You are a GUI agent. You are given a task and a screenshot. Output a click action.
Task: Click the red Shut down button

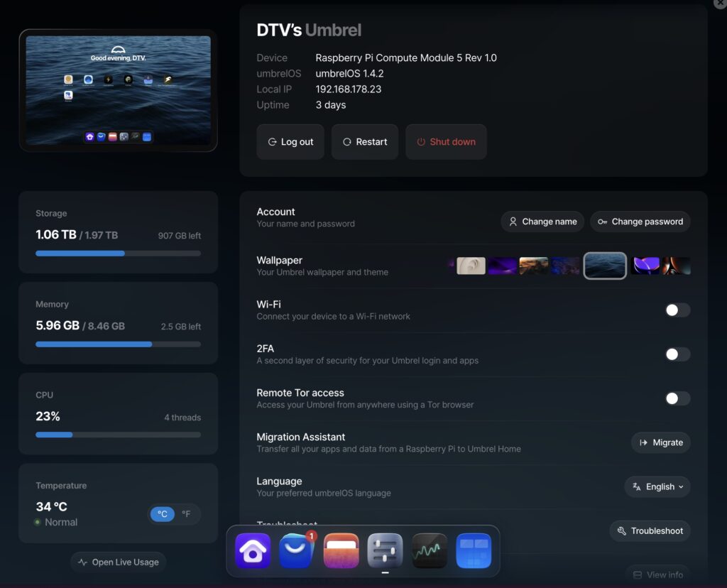click(446, 142)
